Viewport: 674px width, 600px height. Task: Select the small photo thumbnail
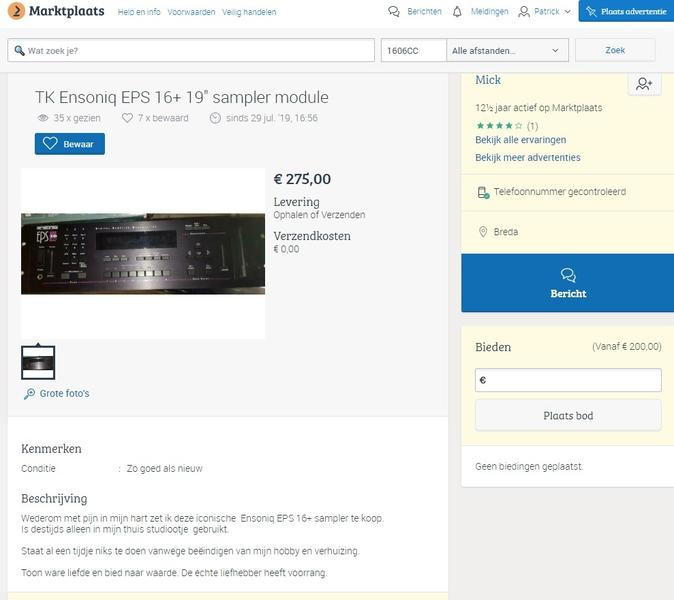point(38,363)
